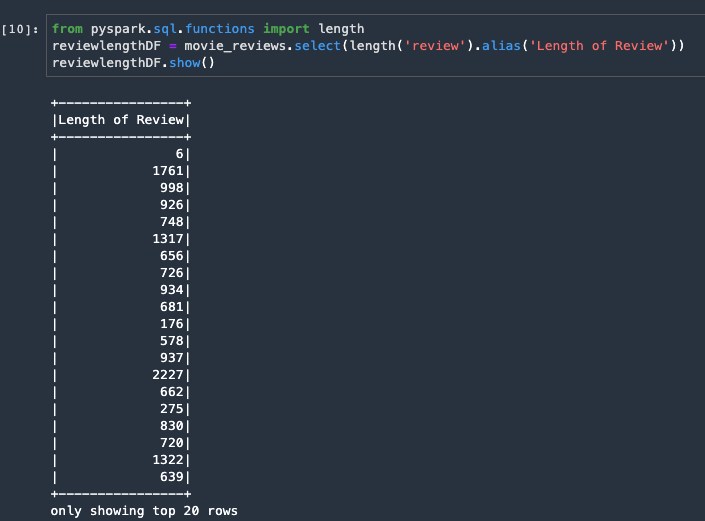Click the 'functions' module keyword in import
The image size is (705, 521).
(219, 29)
